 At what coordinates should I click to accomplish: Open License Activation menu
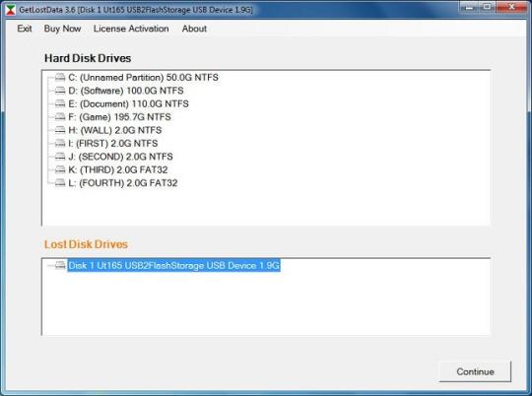coord(131,29)
